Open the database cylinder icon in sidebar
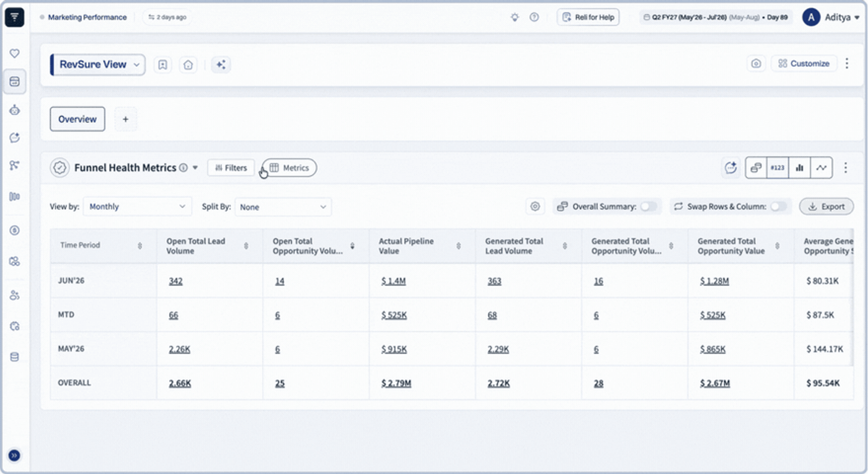 [14, 357]
